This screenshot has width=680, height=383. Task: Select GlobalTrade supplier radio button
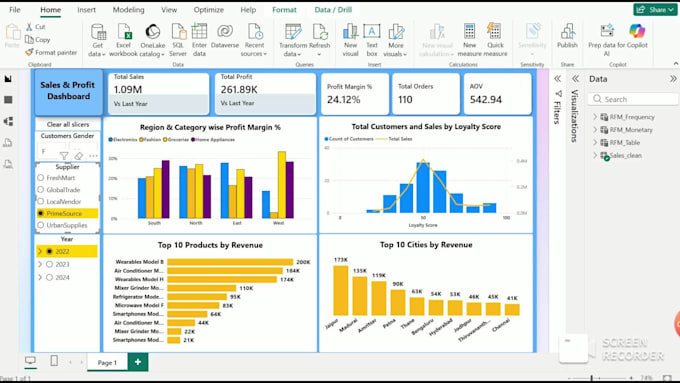tap(41, 190)
